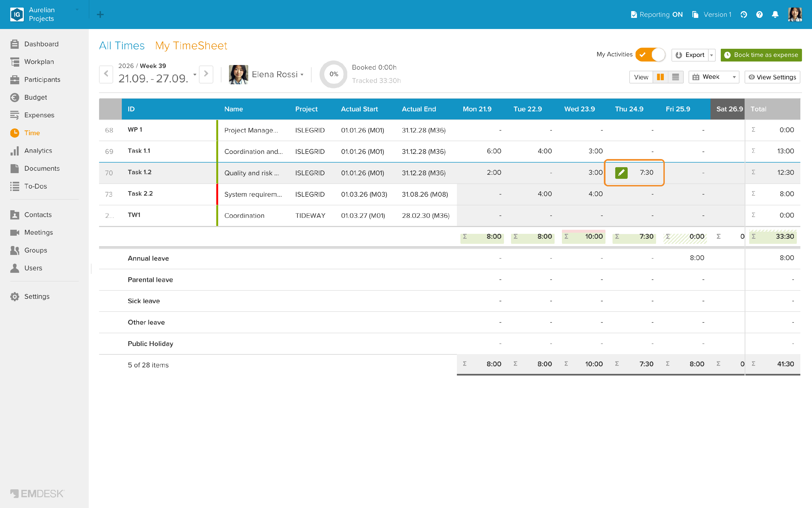Open the Settings gear item
This screenshot has width=812, height=508.
pos(30,297)
